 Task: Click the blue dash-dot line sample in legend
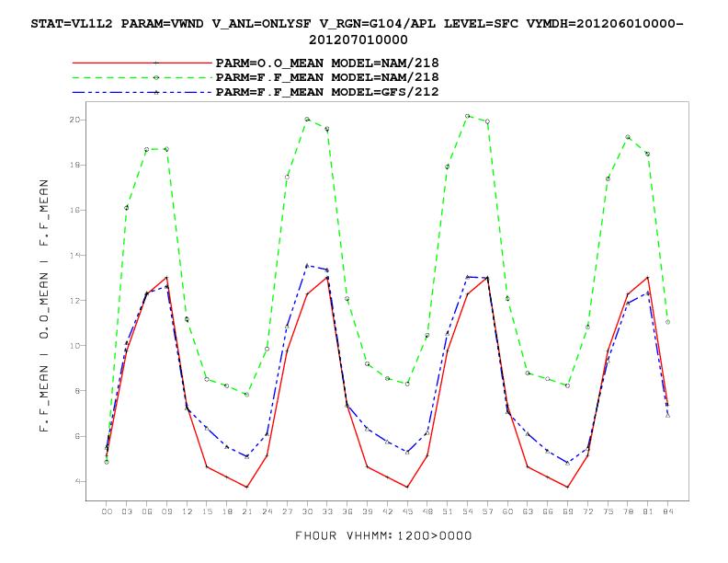142,92
